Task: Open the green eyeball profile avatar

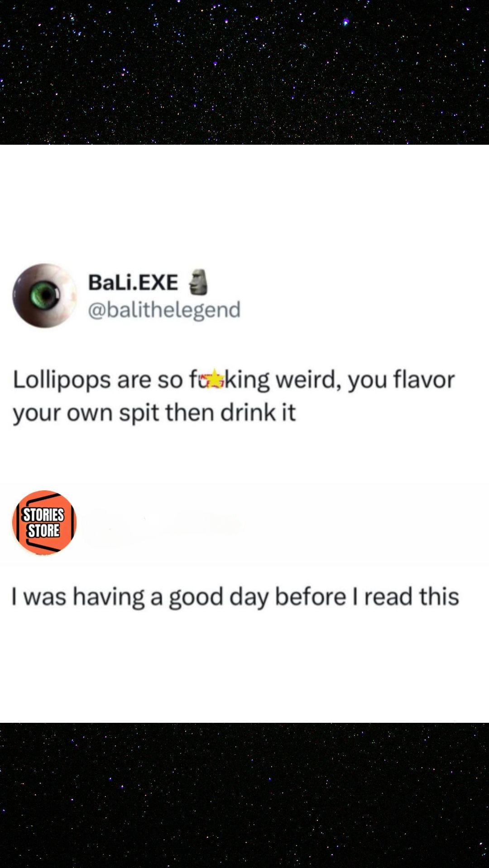Action: coord(44,296)
